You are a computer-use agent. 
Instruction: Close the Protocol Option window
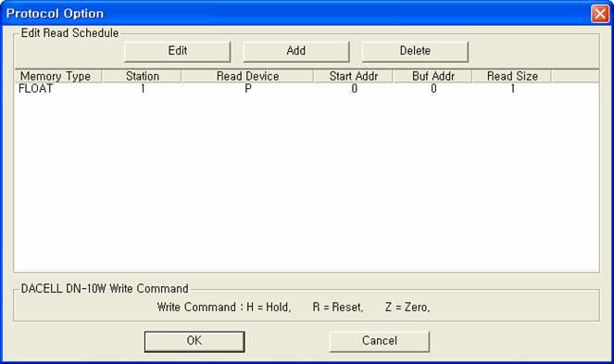599,14
